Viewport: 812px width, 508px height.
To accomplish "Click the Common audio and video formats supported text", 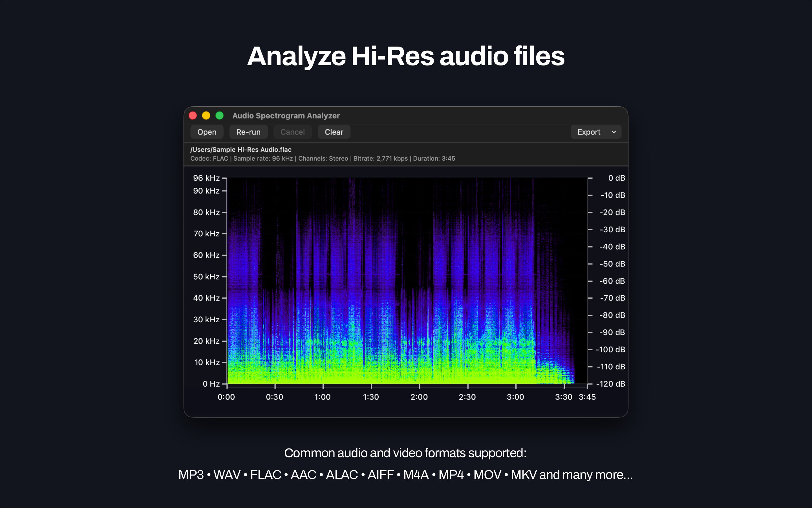I will point(405,453).
